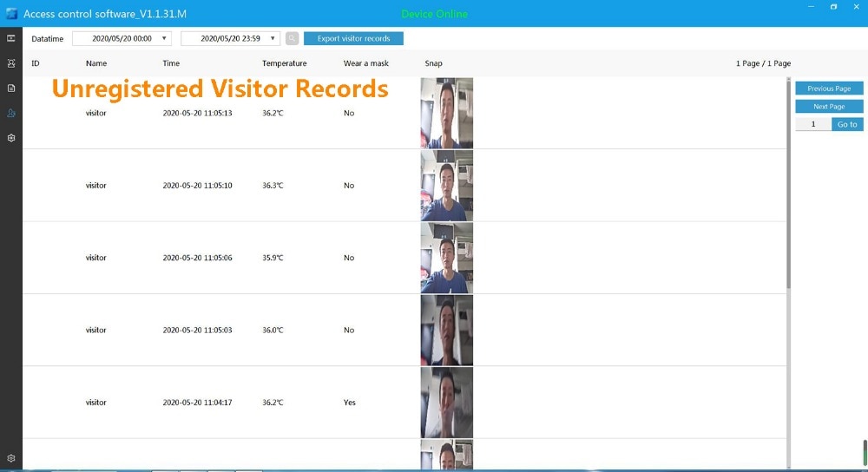Open snapshot thumbnail for 11:05:06 record
Image resolution: width=868 pixels, height=472 pixels.
[x=447, y=258]
